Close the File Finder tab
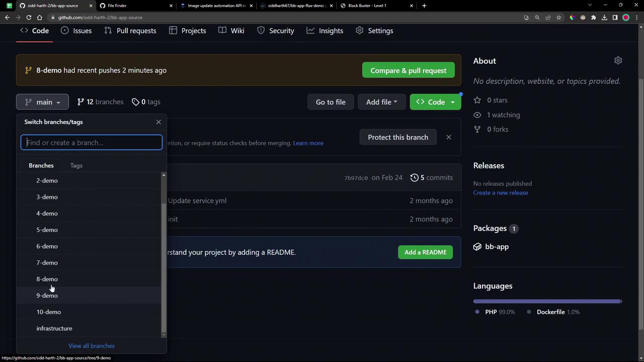Viewport: 644px width, 362px height. point(171,6)
